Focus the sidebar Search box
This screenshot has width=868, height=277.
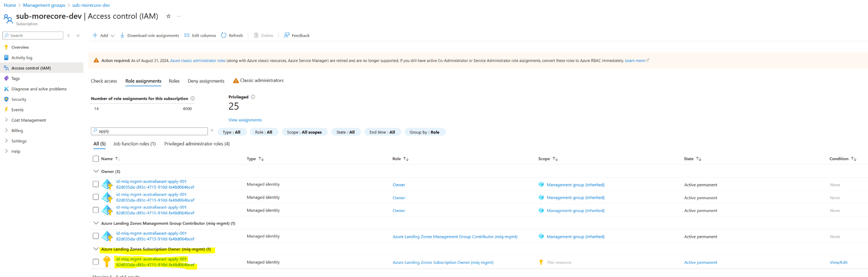click(33, 35)
